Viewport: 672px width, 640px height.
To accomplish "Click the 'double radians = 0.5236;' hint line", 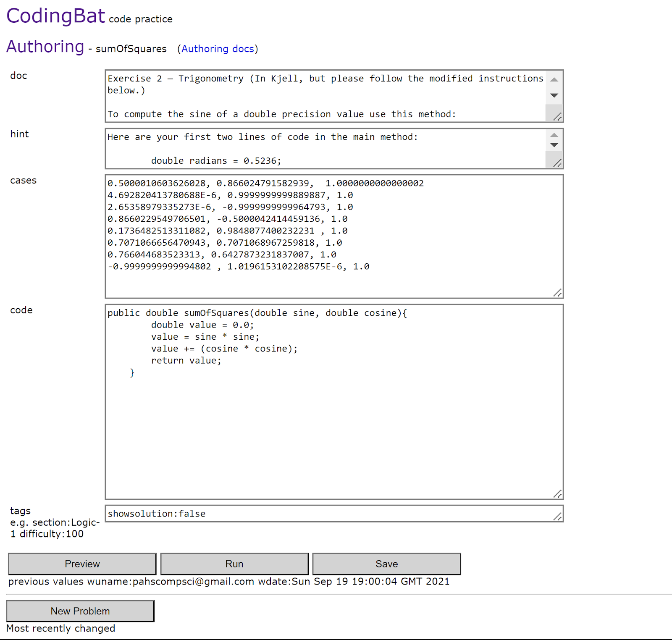I will point(216,161).
